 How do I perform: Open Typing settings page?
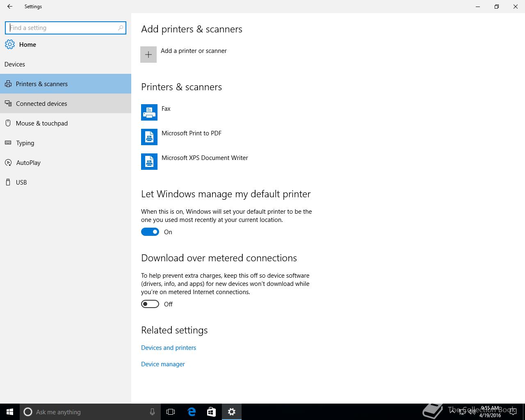click(66, 143)
